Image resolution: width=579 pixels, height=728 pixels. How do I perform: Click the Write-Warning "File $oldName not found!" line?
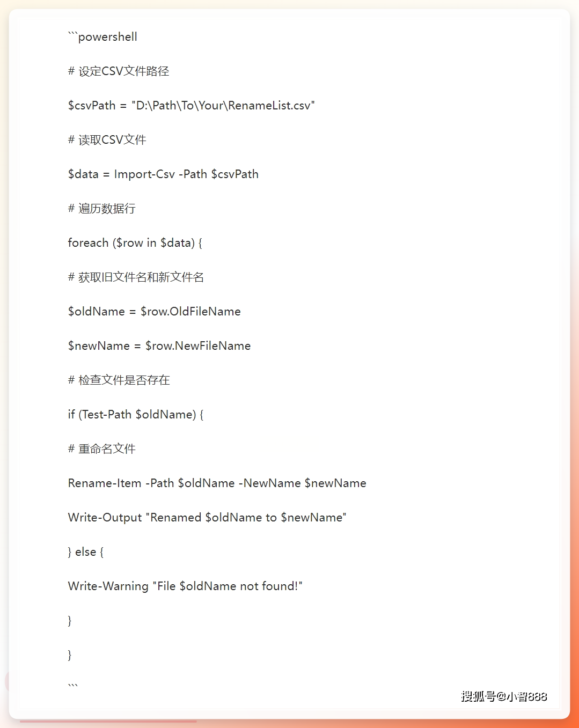coord(185,586)
